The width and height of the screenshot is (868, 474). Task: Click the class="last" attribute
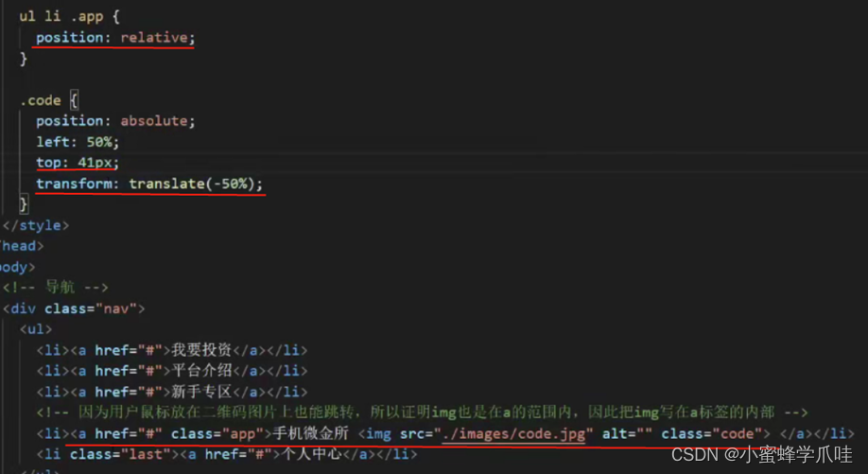121,455
